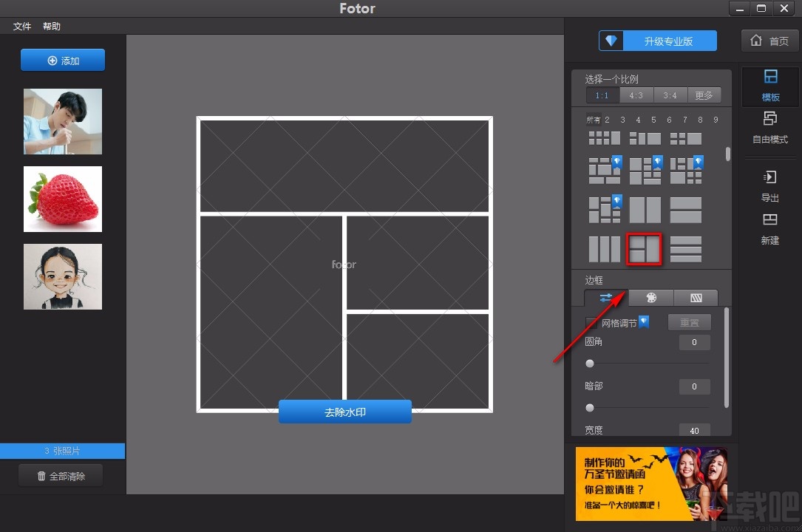Open 更多 ratio options
The image size is (802, 532).
[704, 95]
